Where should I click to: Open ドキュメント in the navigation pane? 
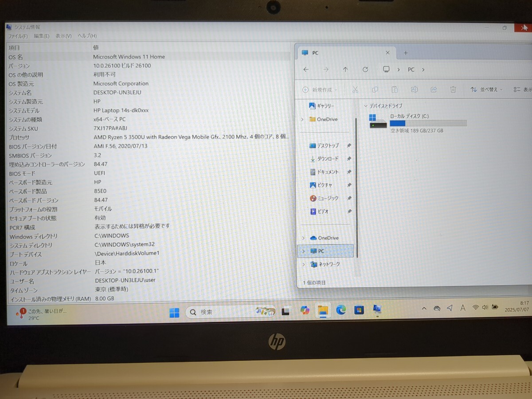(324, 172)
